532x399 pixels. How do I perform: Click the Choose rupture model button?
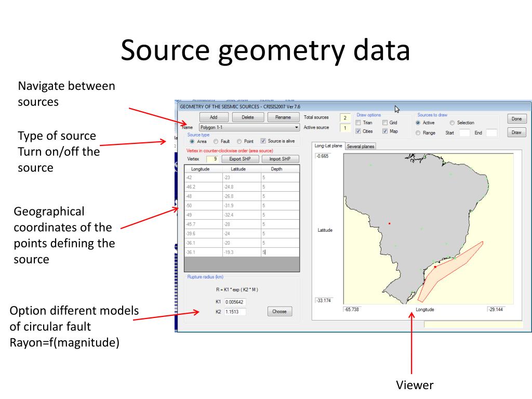280,312
